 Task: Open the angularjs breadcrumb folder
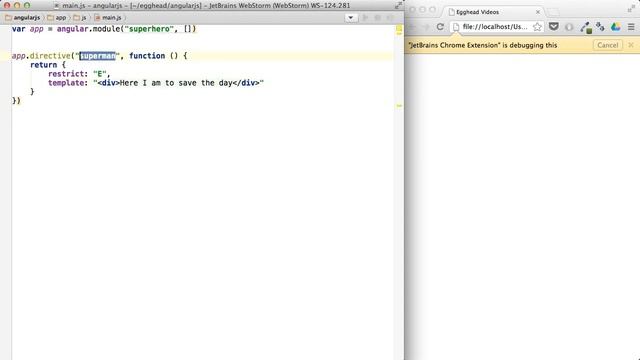(x=23, y=18)
